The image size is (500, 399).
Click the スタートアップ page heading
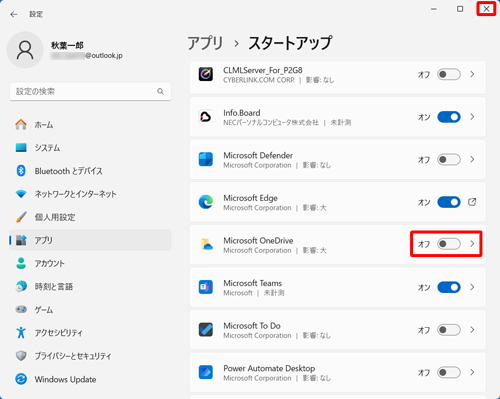click(x=290, y=43)
